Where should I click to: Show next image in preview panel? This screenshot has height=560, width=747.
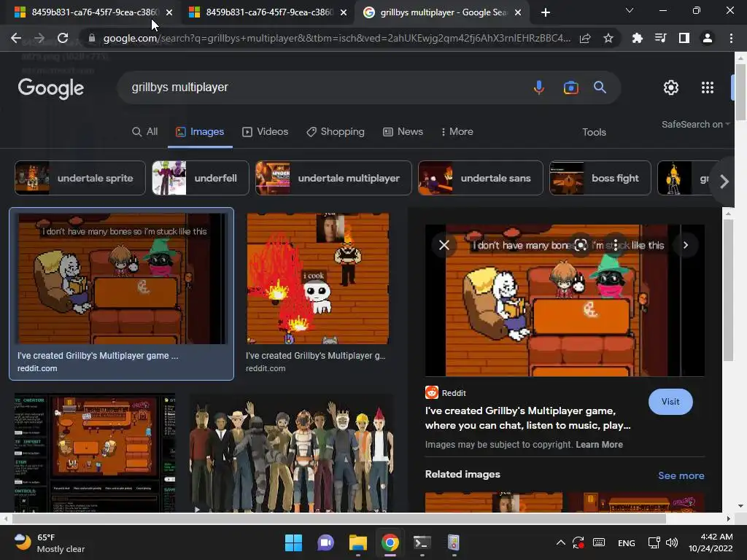click(686, 245)
